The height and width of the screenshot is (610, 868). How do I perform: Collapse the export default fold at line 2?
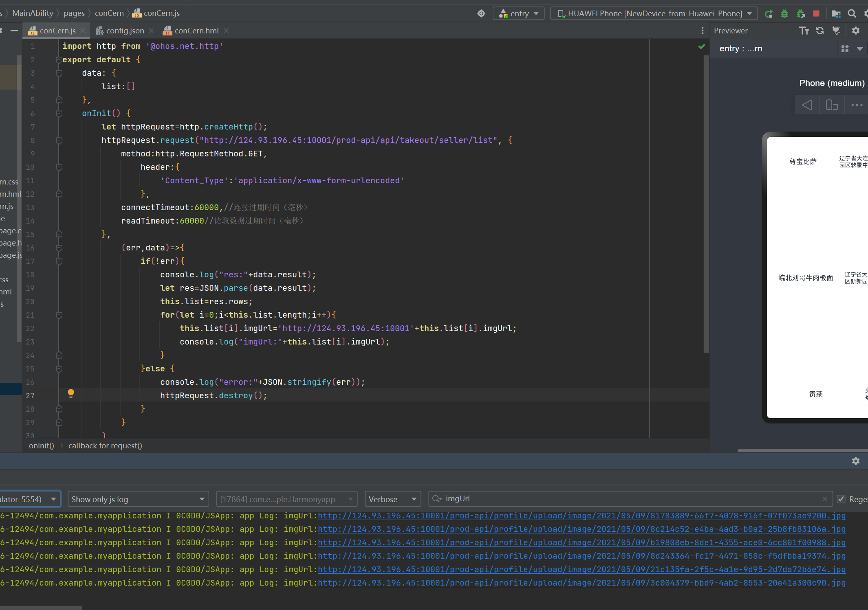[59, 60]
